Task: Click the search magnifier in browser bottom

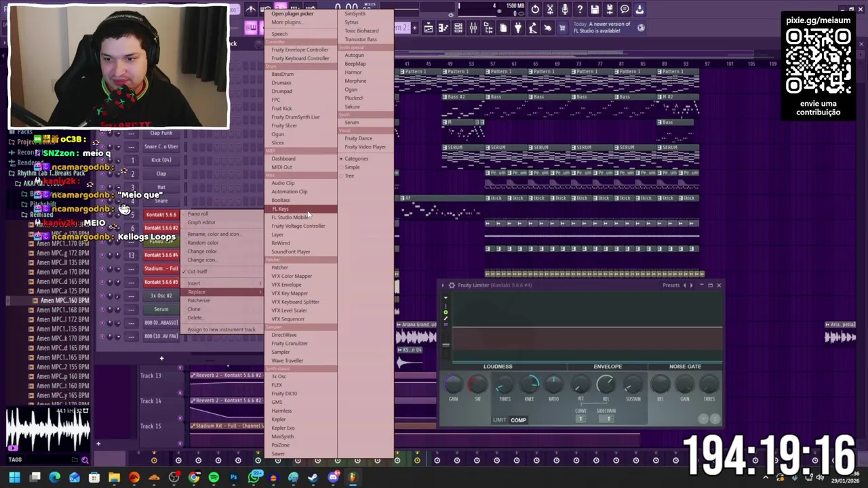Action: tap(85, 460)
